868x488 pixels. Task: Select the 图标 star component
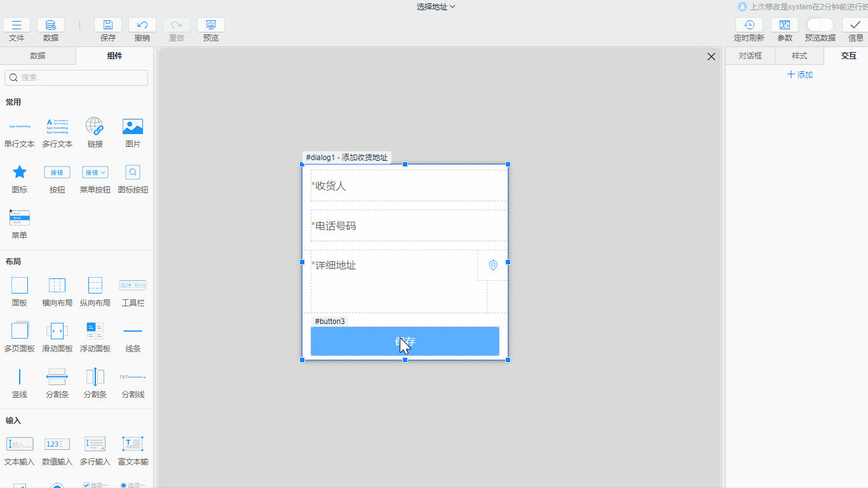click(x=20, y=172)
